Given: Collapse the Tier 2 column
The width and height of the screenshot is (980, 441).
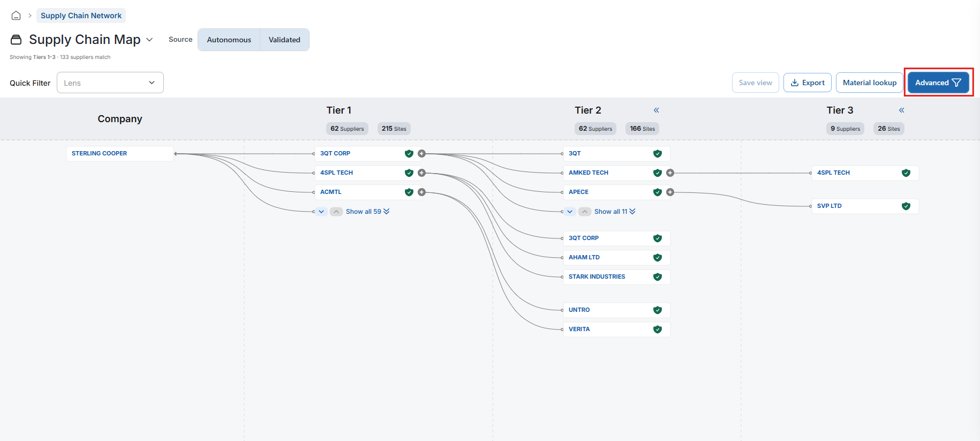Looking at the screenshot, I should pos(656,110).
